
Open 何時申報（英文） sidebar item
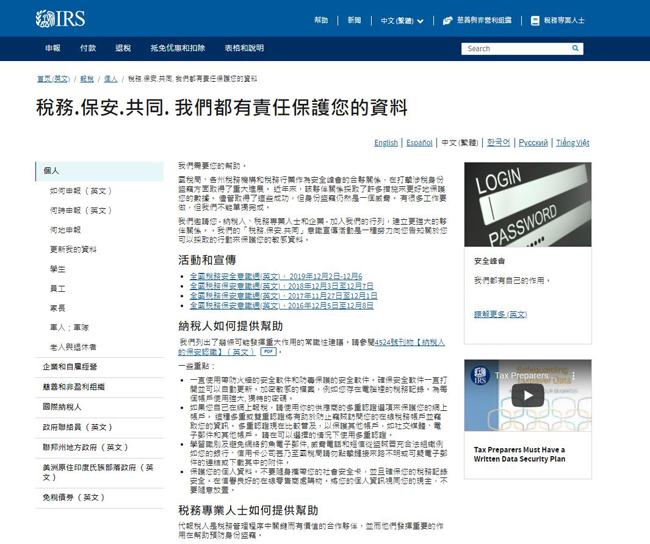tap(81, 210)
